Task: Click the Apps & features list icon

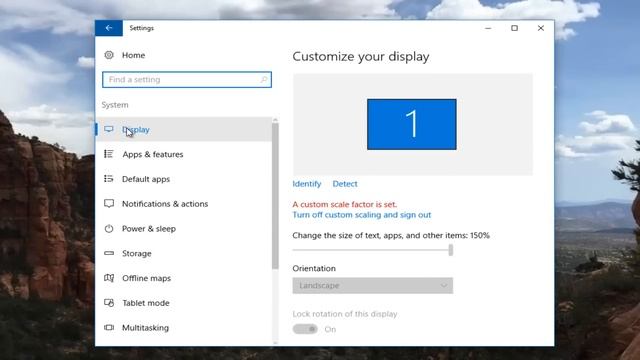Action: (x=109, y=154)
